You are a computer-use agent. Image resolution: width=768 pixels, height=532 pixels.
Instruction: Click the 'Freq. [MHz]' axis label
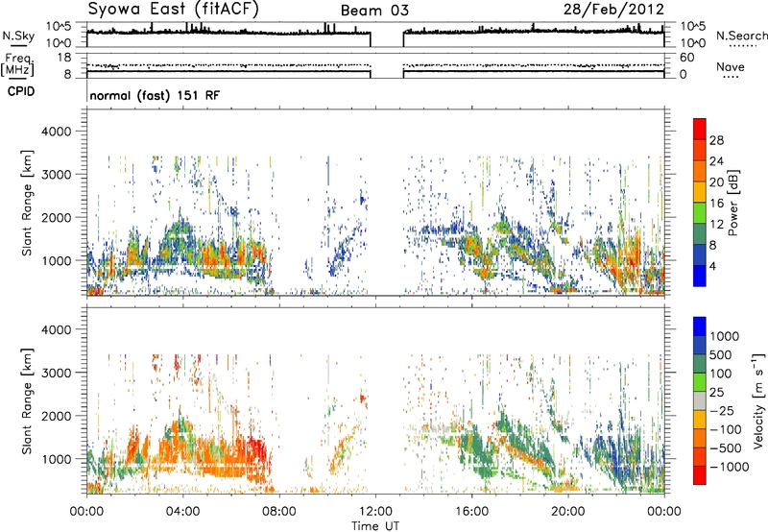[17, 65]
